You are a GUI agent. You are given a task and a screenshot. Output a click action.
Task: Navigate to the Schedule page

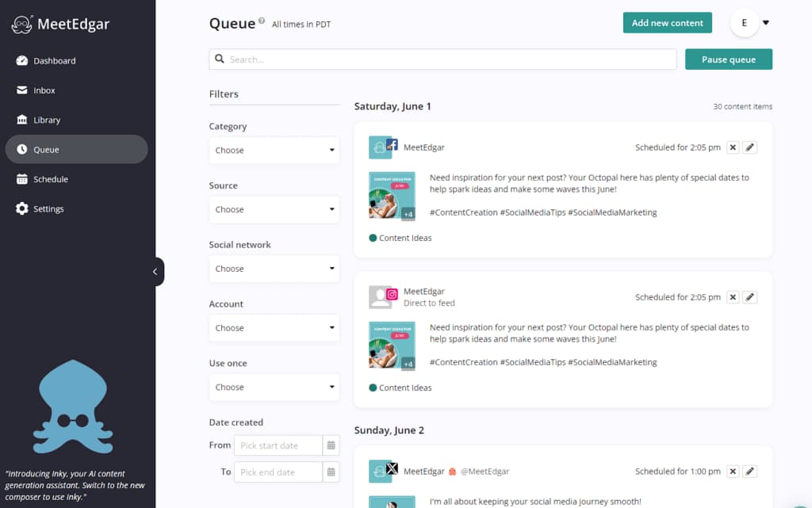[50, 180]
